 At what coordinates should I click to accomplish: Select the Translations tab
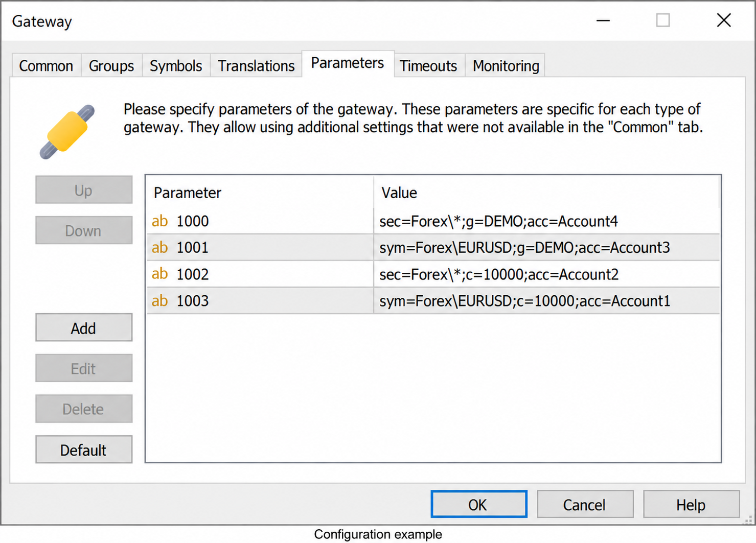pyautogui.click(x=256, y=66)
